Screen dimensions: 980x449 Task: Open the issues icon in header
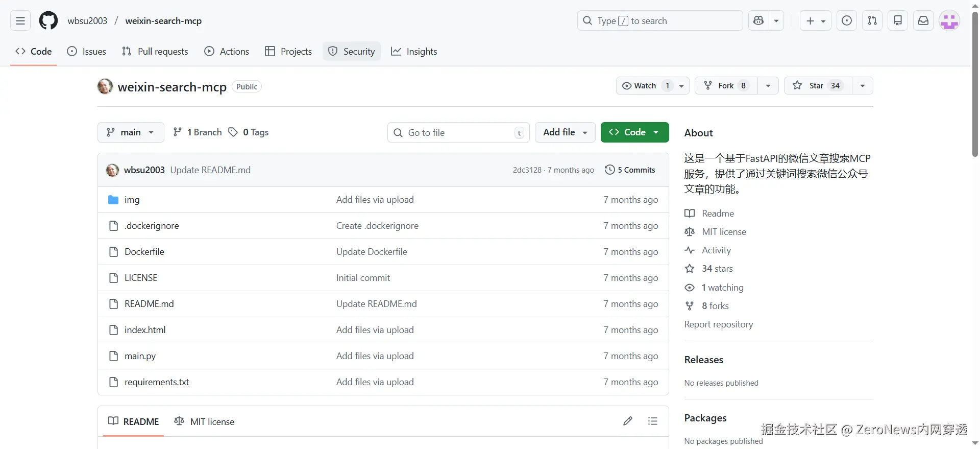tap(847, 21)
